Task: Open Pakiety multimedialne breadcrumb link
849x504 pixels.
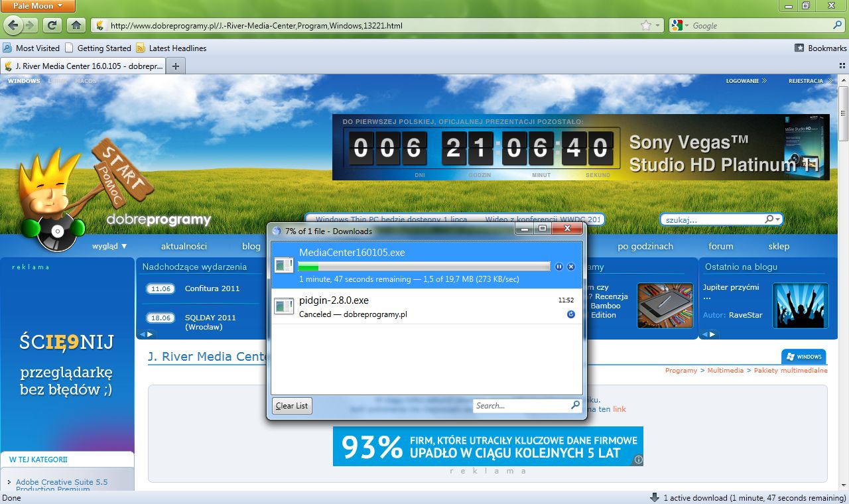Action: (x=791, y=371)
